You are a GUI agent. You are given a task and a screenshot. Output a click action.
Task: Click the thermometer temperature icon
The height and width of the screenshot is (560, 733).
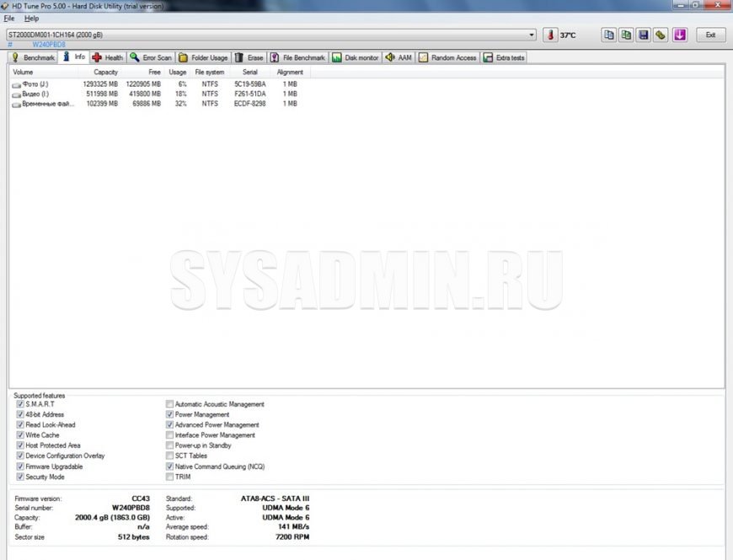550,35
